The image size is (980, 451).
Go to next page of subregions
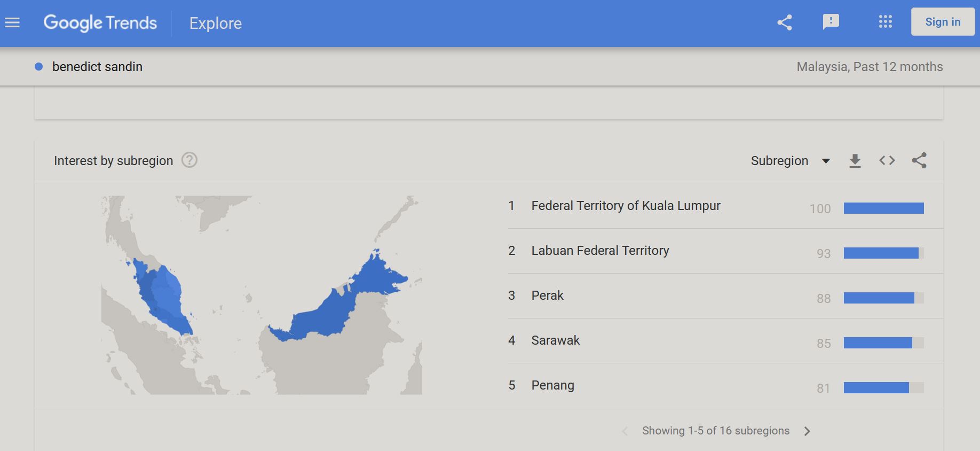tap(807, 431)
